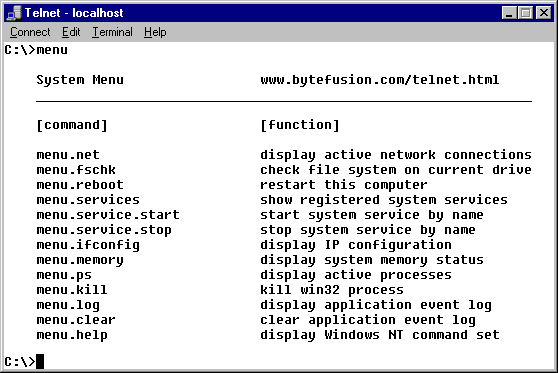This screenshot has width=558, height=373.
Task: Click 'restart this computer' description
Action: click(344, 185)
